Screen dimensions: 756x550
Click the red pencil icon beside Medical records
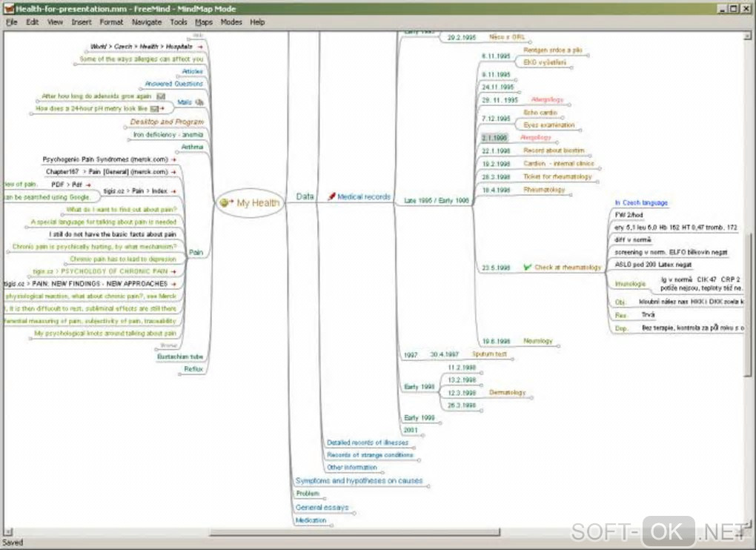331,196
